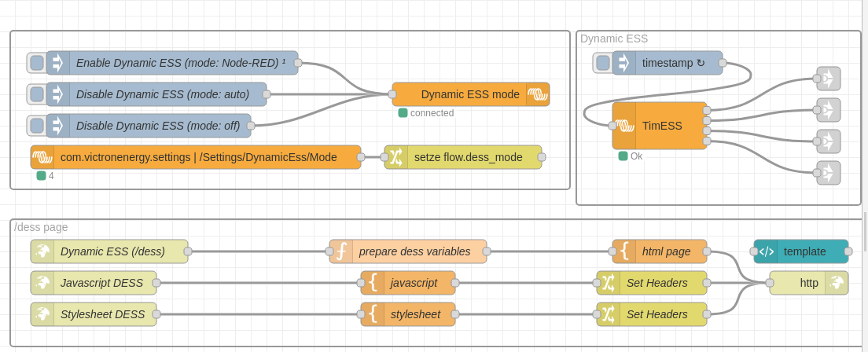This screenshot has height=352, width=868.
Task: Select teal template node label
Action: (804, 251)
